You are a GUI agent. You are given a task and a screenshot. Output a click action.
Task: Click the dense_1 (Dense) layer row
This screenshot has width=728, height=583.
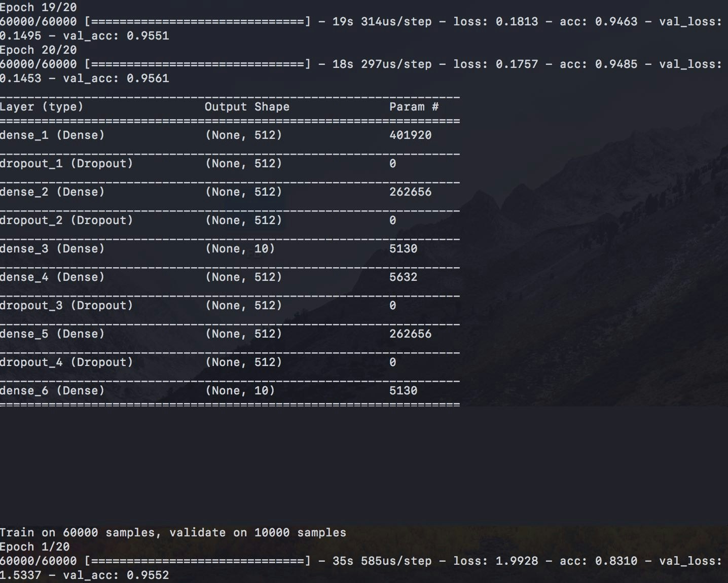(52, 135)
